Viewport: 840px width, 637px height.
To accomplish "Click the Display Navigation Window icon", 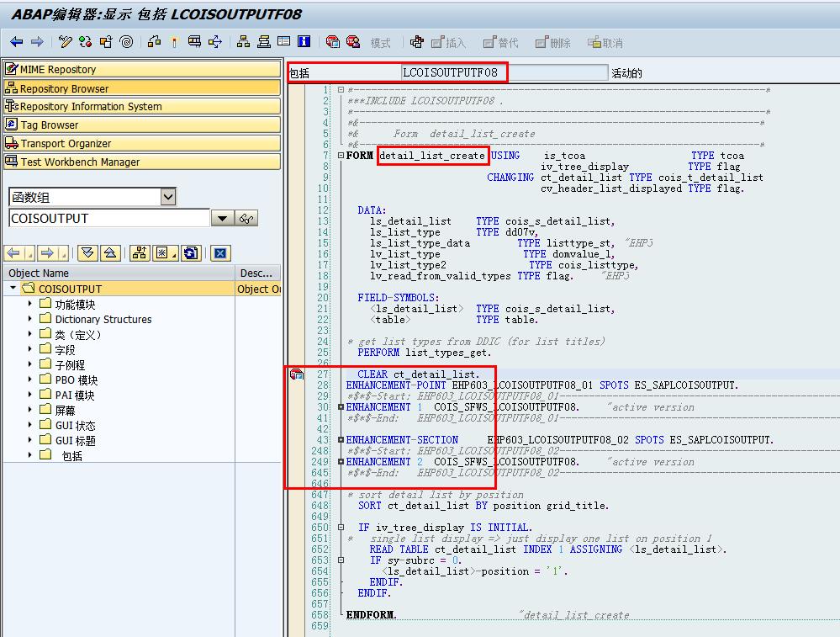I will coord(263,42).
